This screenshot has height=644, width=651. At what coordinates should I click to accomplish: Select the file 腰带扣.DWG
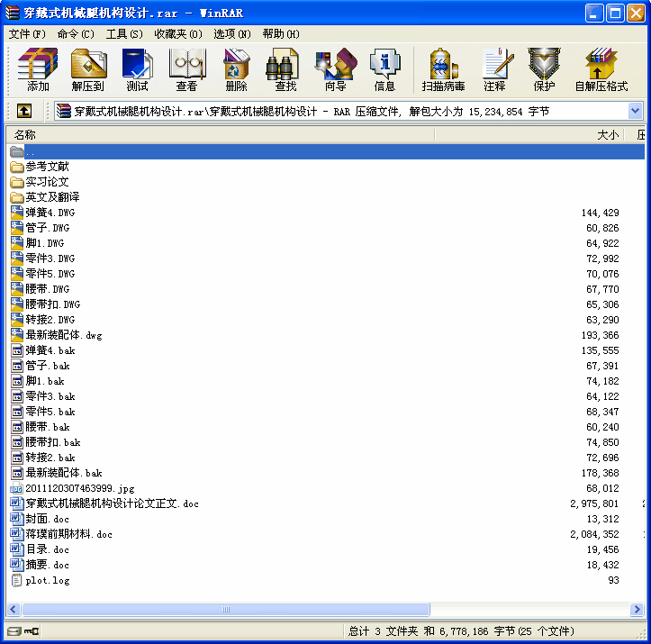point(45,304)
